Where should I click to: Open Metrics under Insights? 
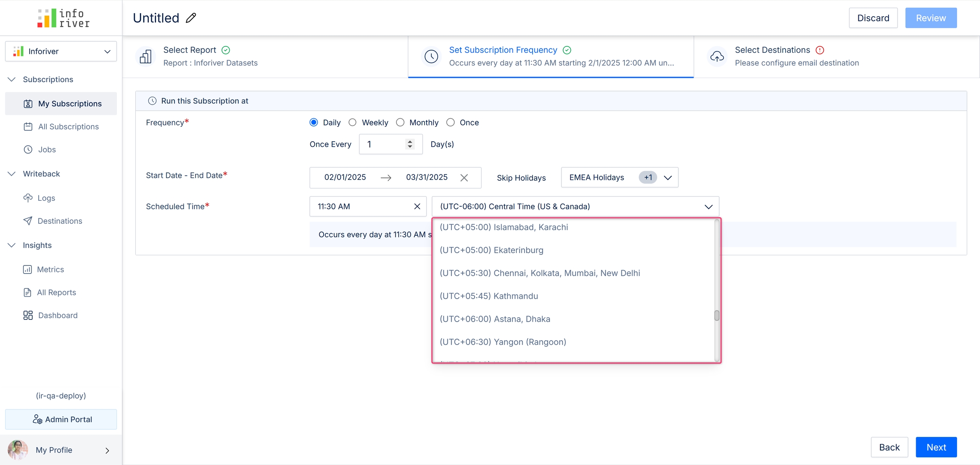50,269
